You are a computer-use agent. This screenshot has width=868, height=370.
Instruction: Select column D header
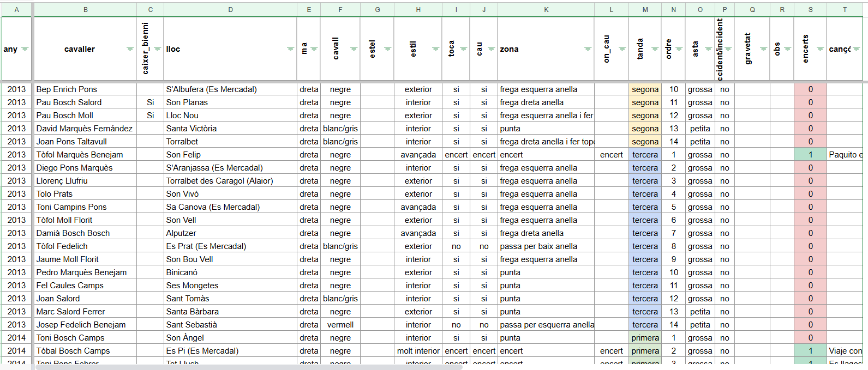230,9
